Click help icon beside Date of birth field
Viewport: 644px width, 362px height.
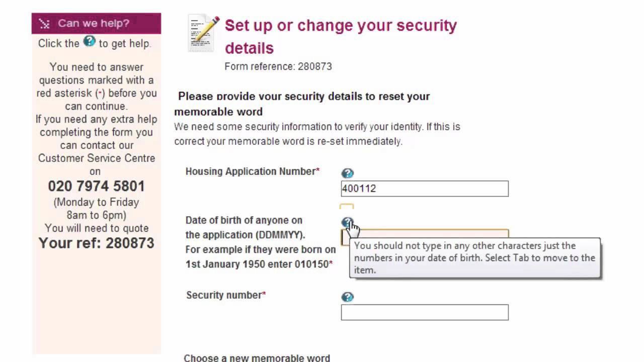click(347, 222)
